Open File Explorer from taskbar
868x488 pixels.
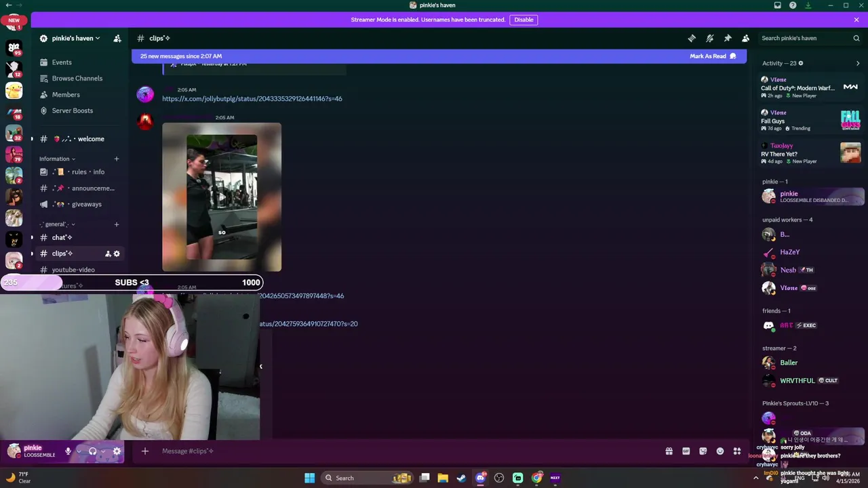tap(443, 478)
